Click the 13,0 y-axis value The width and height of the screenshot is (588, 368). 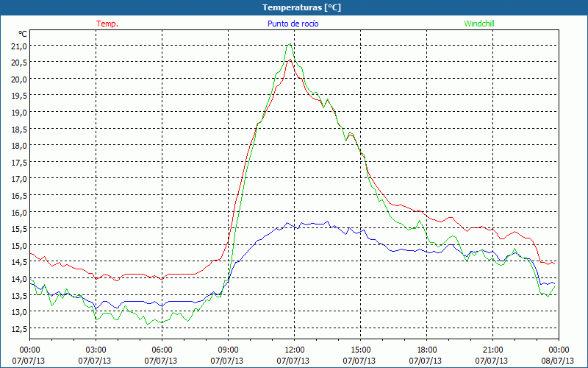point(19,311)
